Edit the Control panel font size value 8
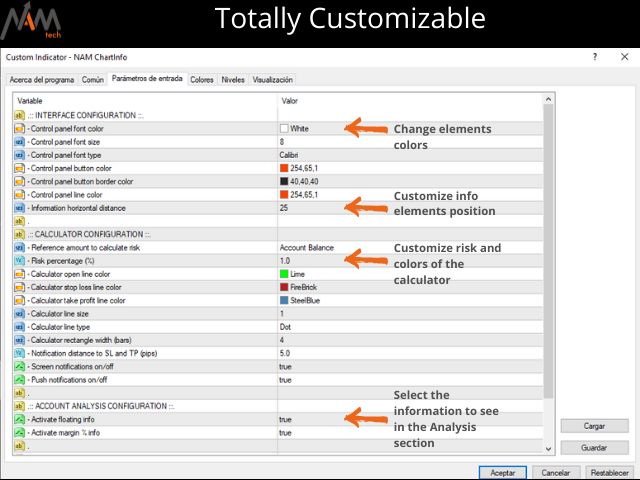The height and width of the screenshot is (480, 640). (282, 142)
